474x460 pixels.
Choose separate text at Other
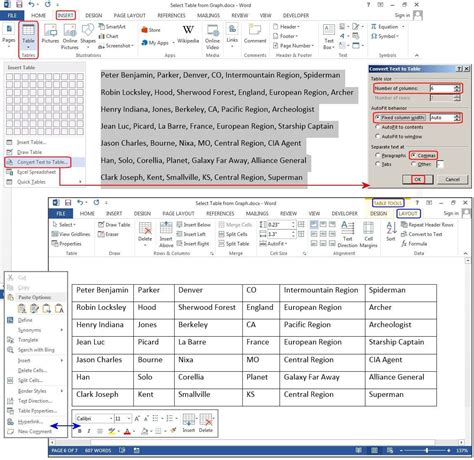[413, 164]
